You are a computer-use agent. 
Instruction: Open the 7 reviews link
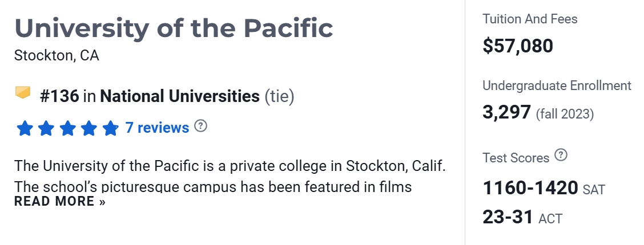[157, 128]
